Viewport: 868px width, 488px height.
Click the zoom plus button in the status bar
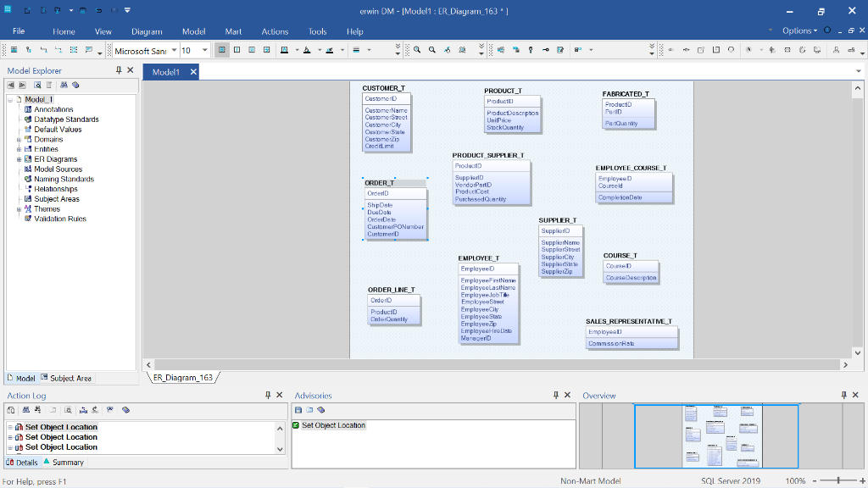click(x=862, y=480)
